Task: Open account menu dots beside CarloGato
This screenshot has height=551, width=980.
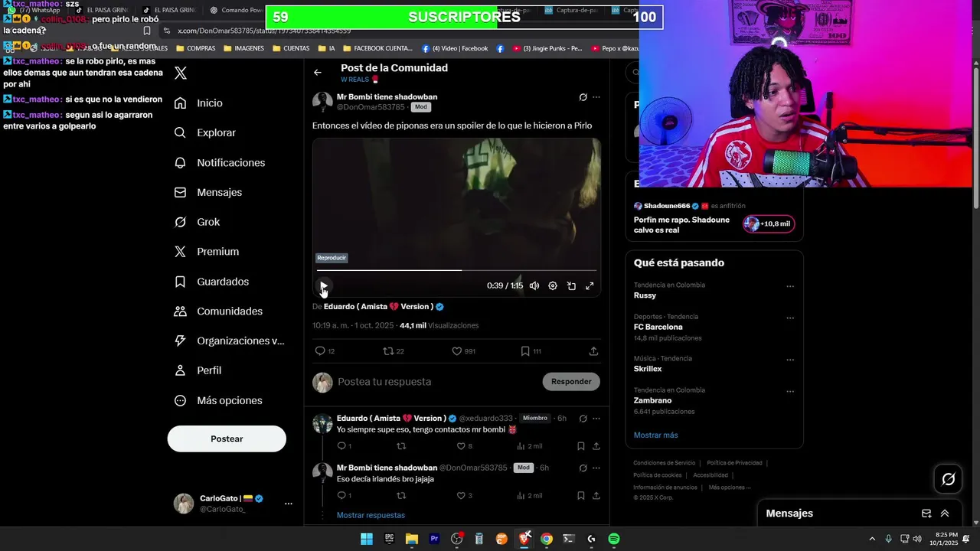Action: pos(289,504)
